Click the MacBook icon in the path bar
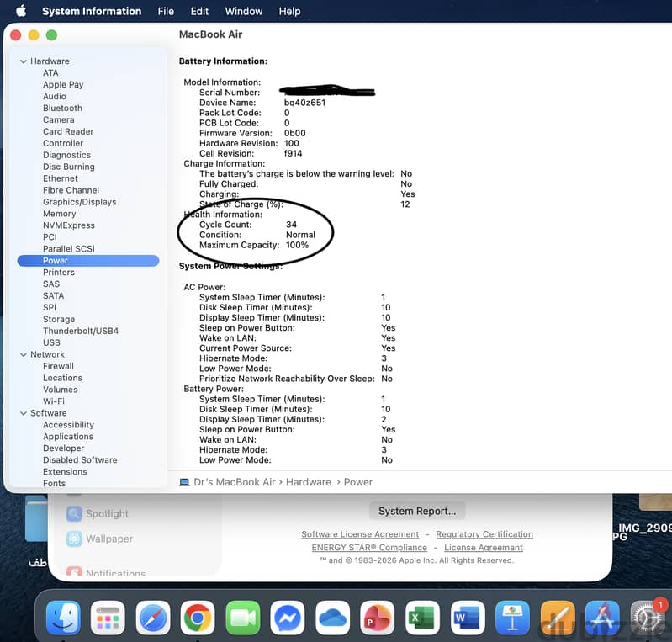Screen dimensions: 672x642 click(184, 482)
